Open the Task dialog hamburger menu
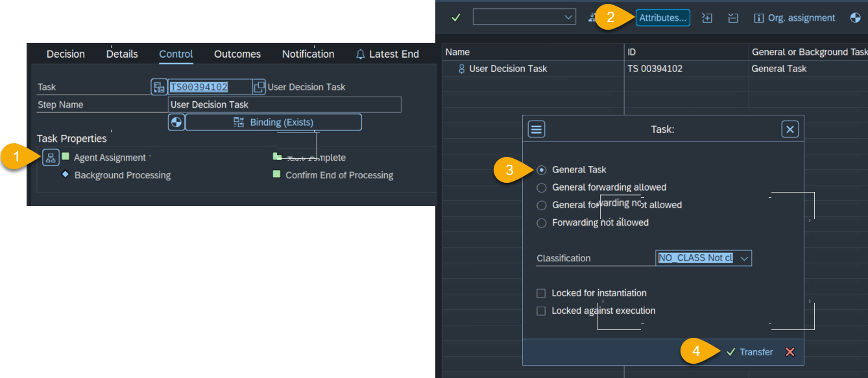Image resolution: width=868 pixels, height=378 pixels. click(536, 129)
